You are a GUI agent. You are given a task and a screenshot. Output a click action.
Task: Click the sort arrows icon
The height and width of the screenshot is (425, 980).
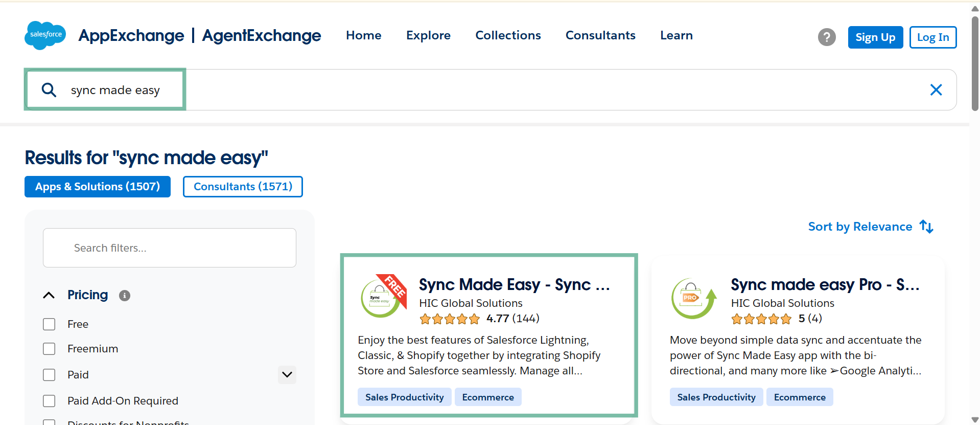click(x=926, y=227)
